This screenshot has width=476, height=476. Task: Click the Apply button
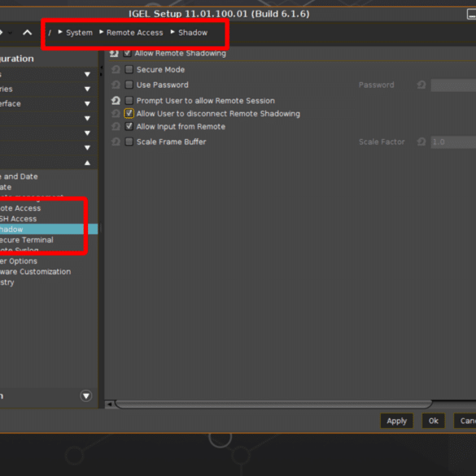pyautogui.click(x=396, y=421)
